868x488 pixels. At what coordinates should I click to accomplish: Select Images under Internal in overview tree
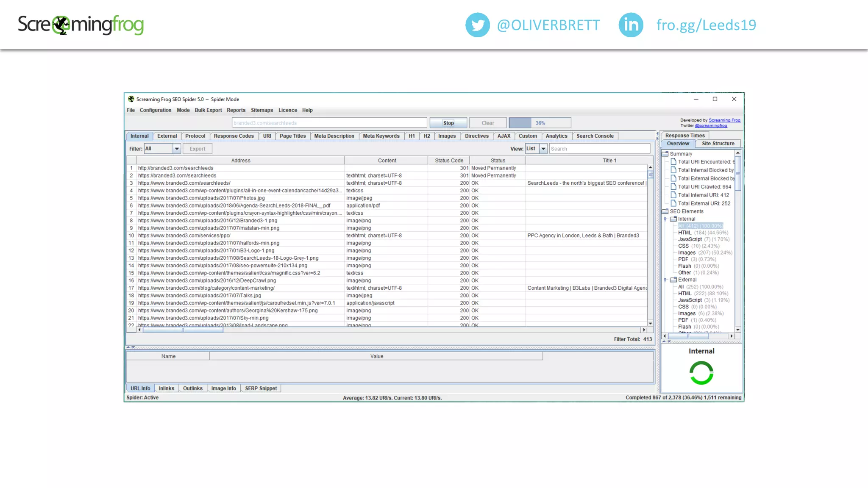(687, 253)
